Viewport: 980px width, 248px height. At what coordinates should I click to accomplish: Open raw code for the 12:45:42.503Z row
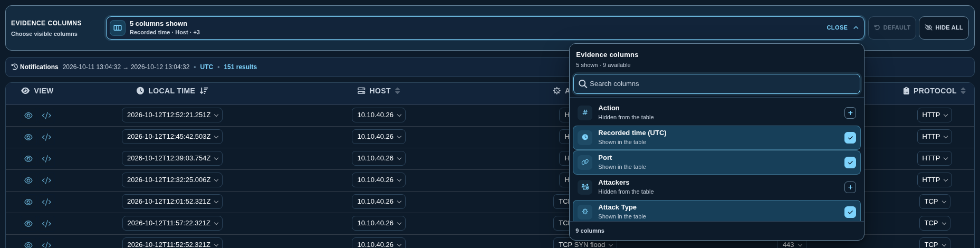tap(46, 137)
